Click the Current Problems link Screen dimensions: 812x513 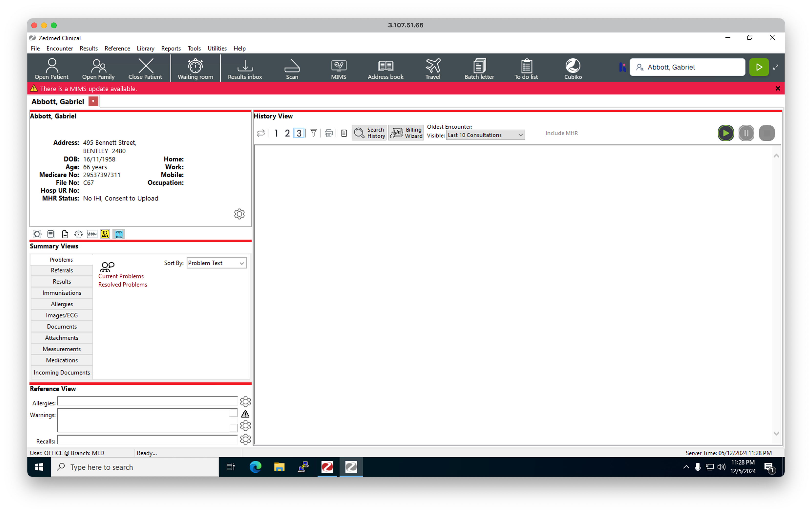pyautogui.click(x=121, y=276)
